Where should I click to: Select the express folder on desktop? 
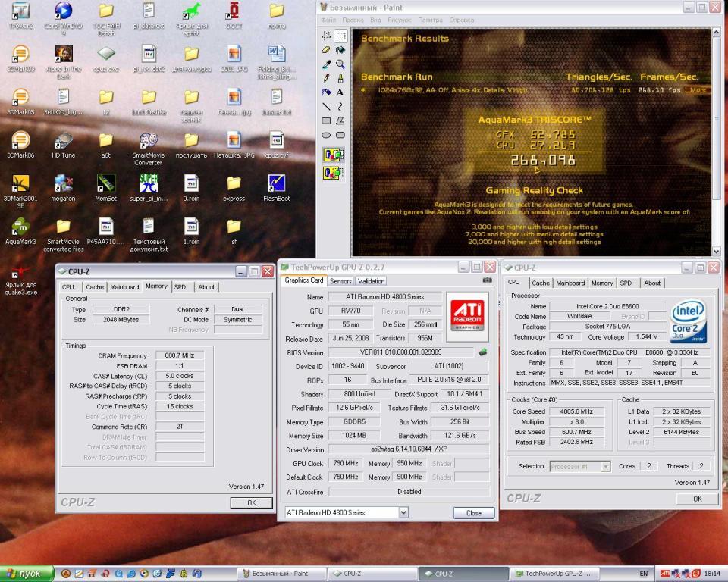pos(234,189)
